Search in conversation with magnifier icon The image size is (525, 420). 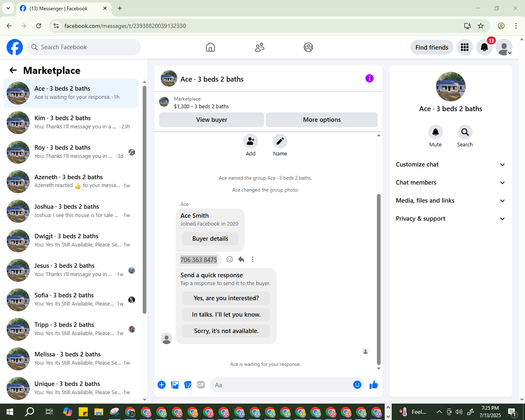coord(465,132)
